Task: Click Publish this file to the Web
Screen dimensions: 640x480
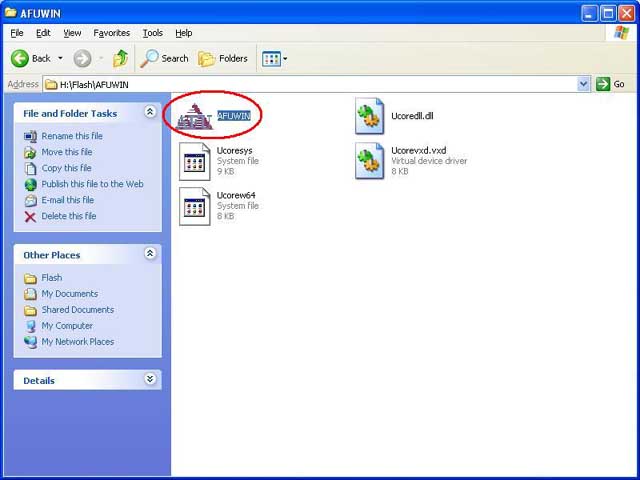Action: (x=92, y=184)
